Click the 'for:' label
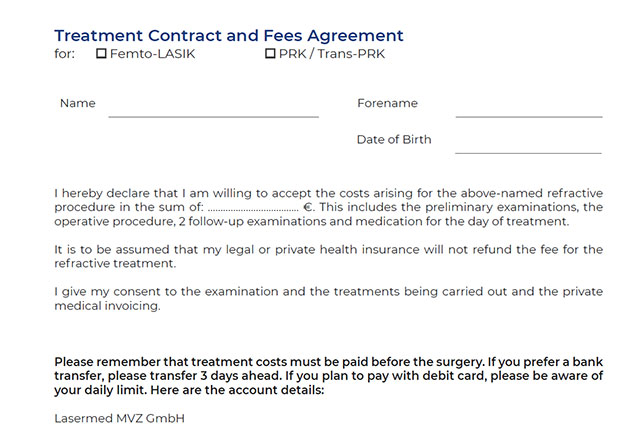 (x=64, y=54)
